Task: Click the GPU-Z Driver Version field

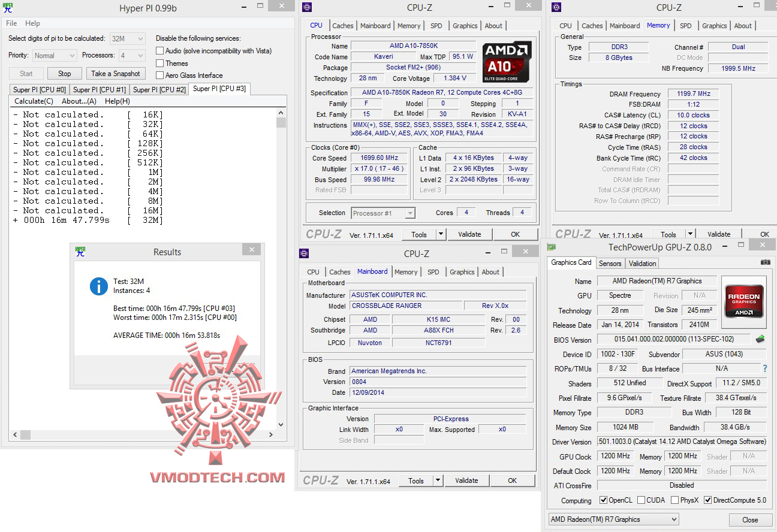Action: (x=682, y=442)
